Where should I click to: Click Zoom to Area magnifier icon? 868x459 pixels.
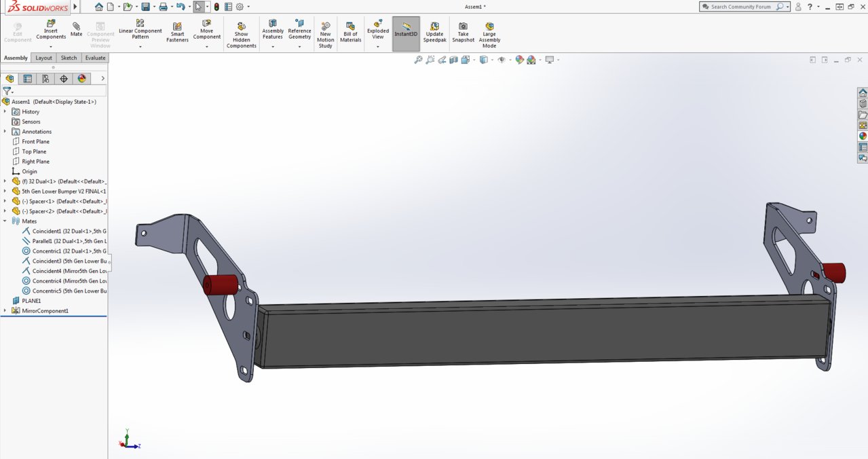click(x=430, y=60)
